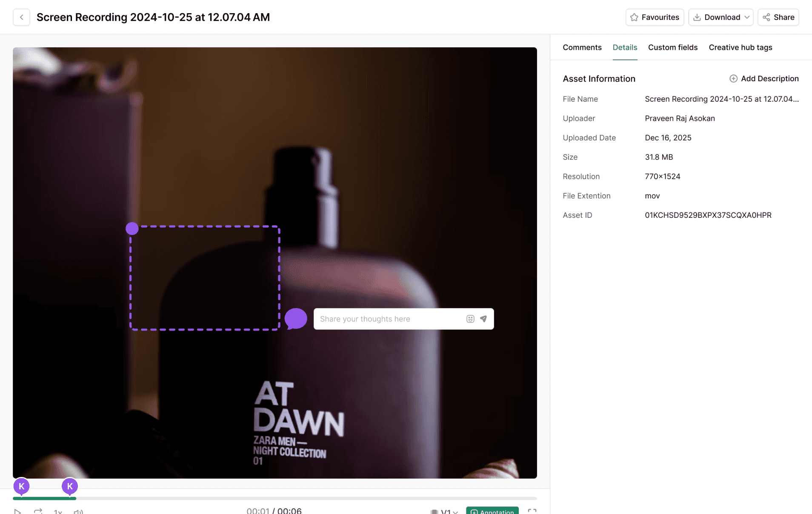This screenshot has width=812, height=514.
Task: Add asset to Favourites
Action: click(655, 17)
